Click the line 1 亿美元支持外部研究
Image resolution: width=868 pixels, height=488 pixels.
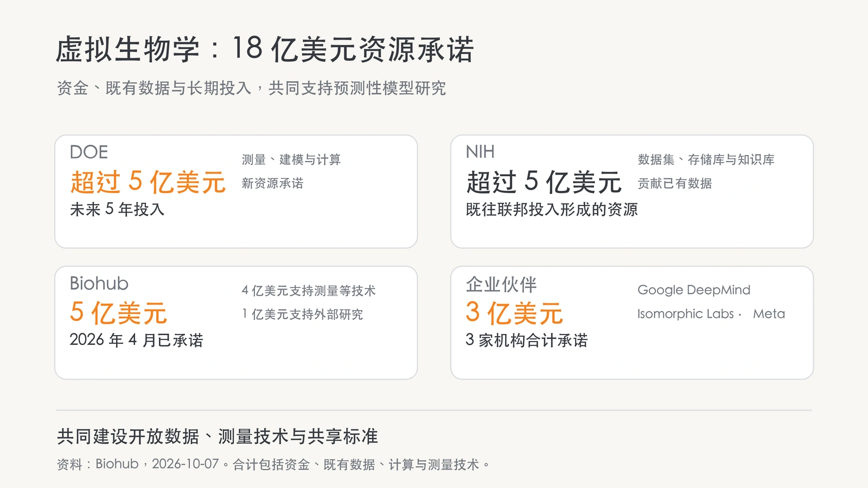pyautogui.click(x=302, y=314)
